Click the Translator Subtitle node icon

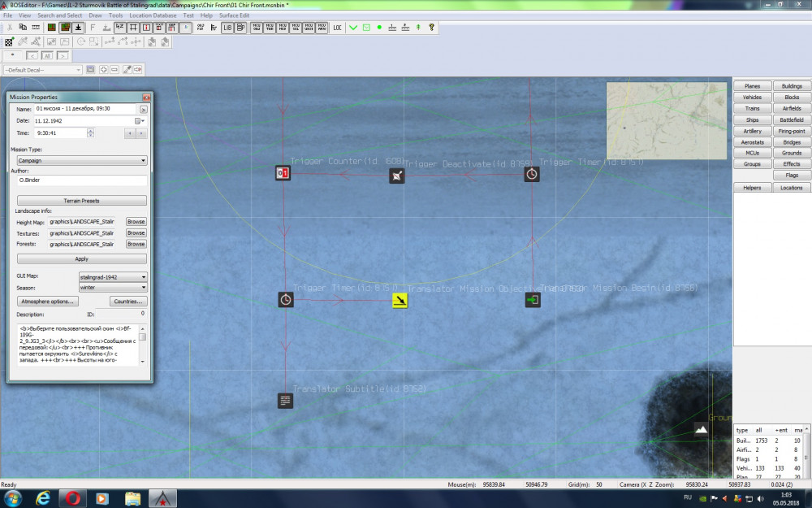click(285, 401)
